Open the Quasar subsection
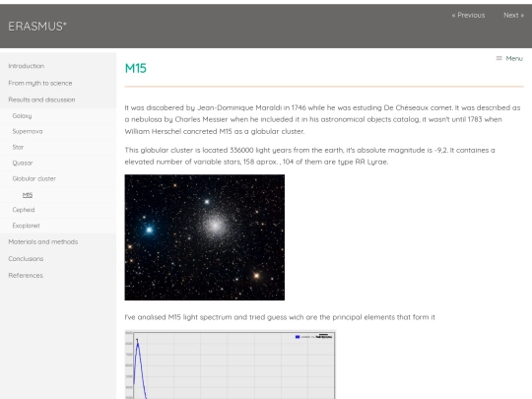This screenshot has width=532, height=399. (x=23, y=164)
